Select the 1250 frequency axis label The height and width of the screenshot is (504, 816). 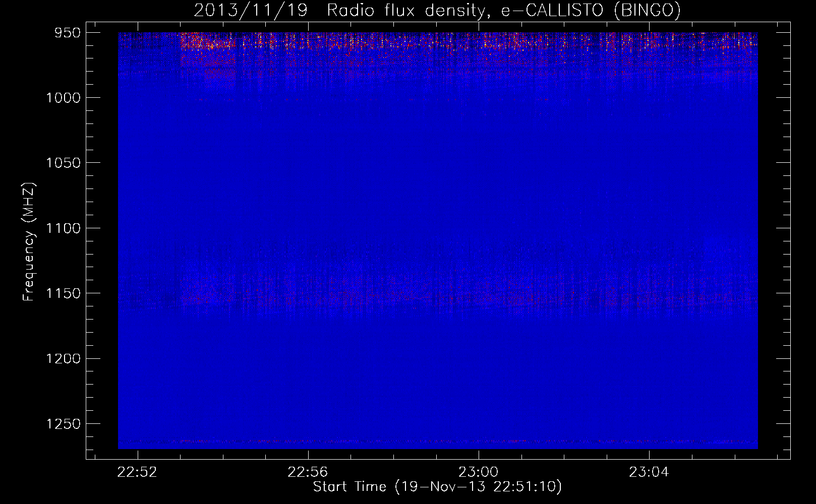(64, 424)
